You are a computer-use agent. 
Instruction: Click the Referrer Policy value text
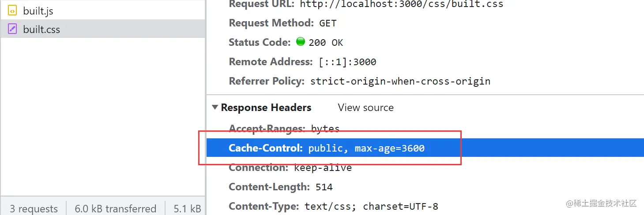(400, 82)
